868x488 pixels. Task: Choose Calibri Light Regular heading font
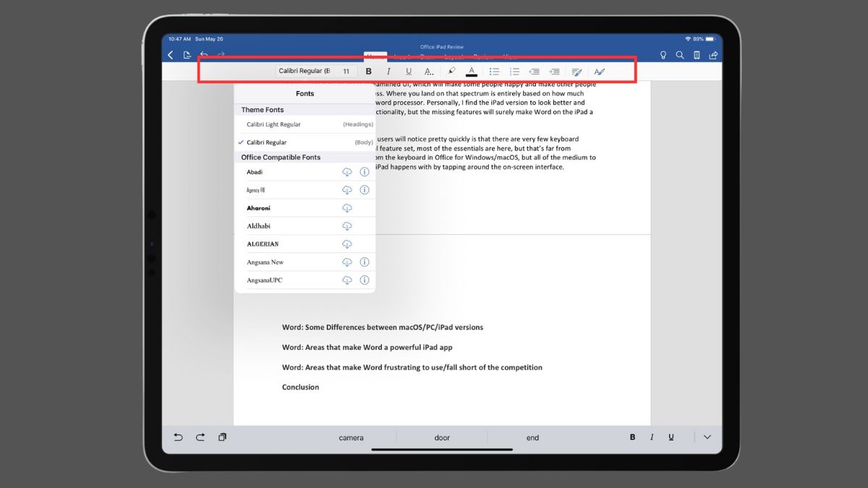[x=305, y=124]
